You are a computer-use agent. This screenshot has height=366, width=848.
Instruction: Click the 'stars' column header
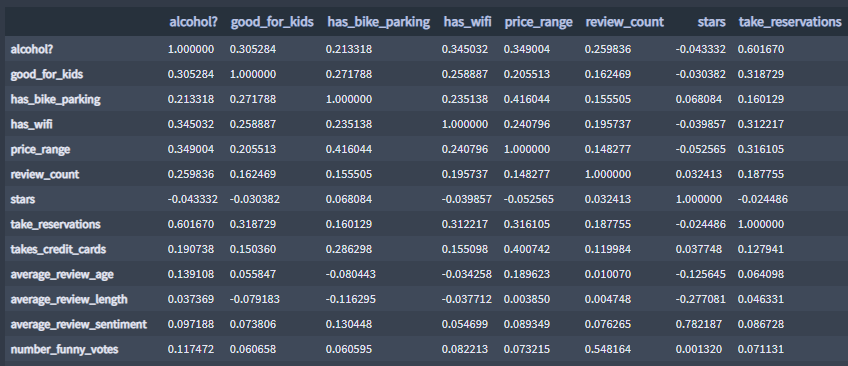point(711,22)
